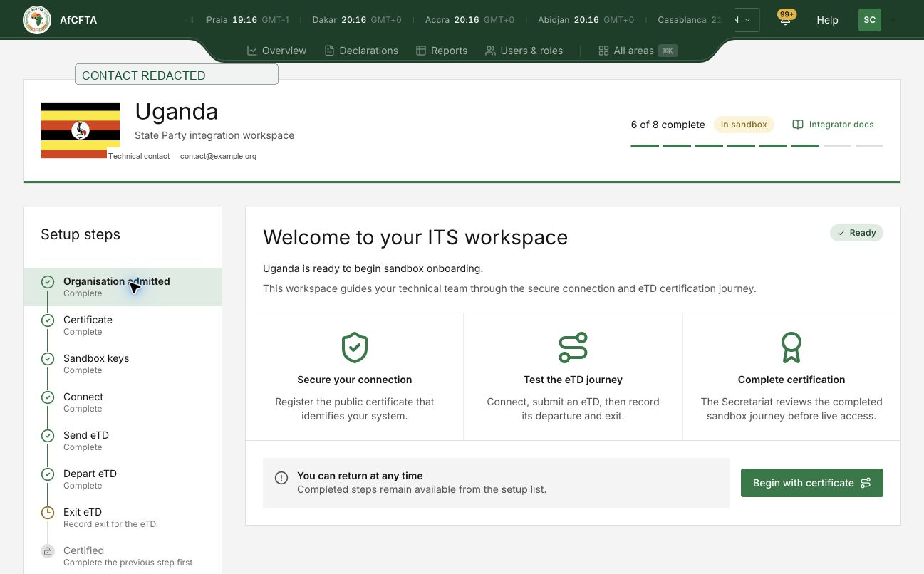Image resolution: width=924 pixels, height=574 pixels.
Task: Click the Integrator docs book icon
Action: tap(798, 125)
